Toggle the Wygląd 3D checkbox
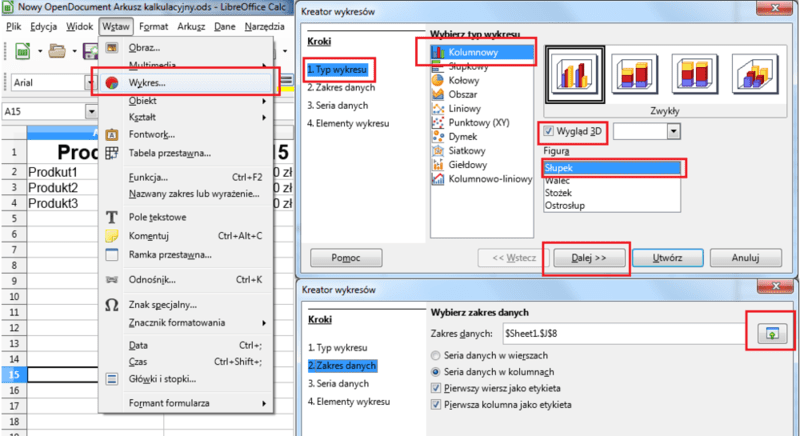 (548, 131)
